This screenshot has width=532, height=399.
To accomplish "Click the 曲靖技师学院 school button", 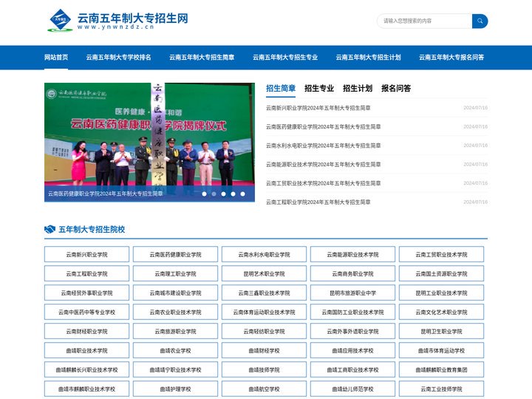I will 264,369.
